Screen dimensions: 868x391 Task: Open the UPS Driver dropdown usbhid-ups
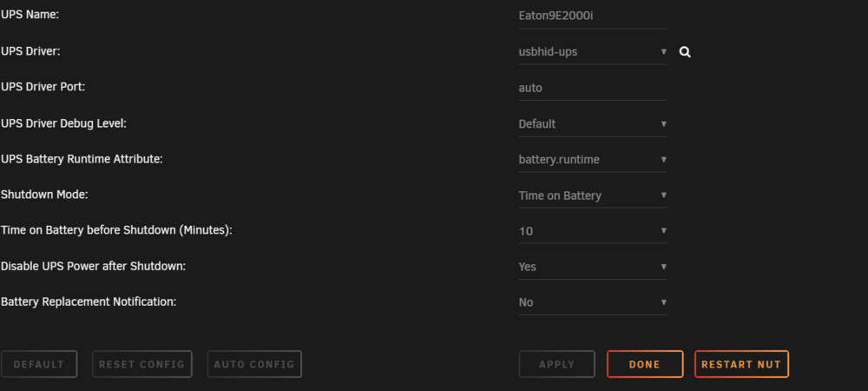pyautogui.click(x=592, y=52)
